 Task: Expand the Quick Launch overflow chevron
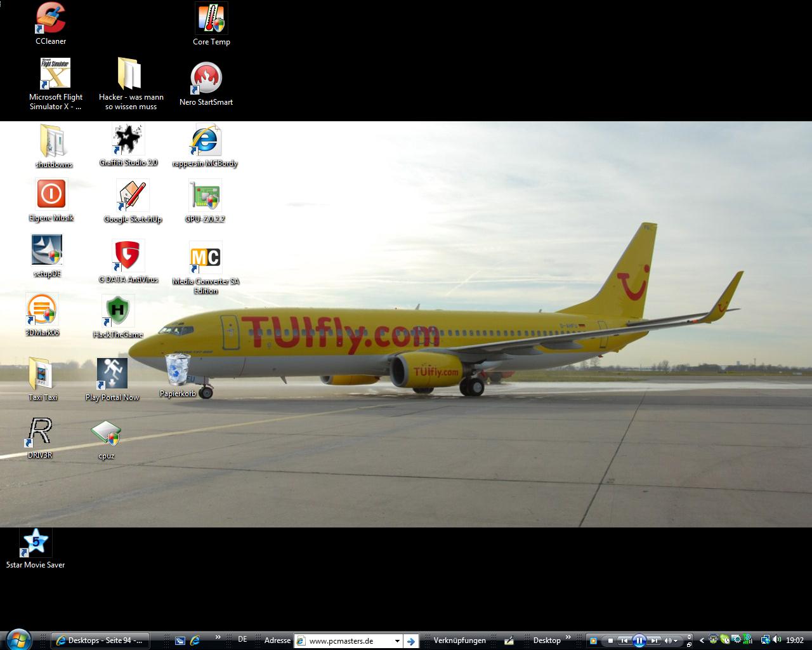click(218, 637)
